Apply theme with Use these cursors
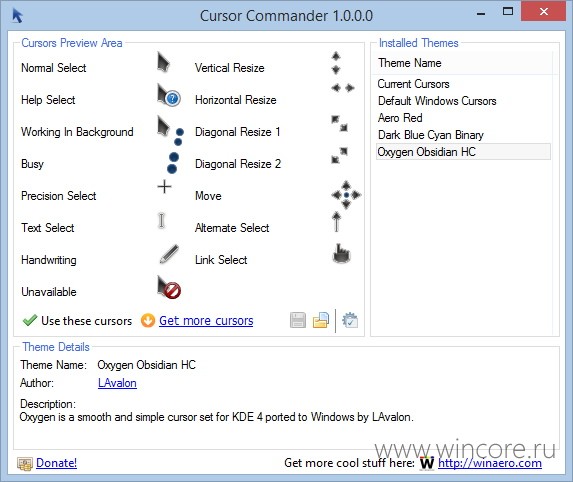Viewport: 573px width, 482px height. tap(77, 320)
